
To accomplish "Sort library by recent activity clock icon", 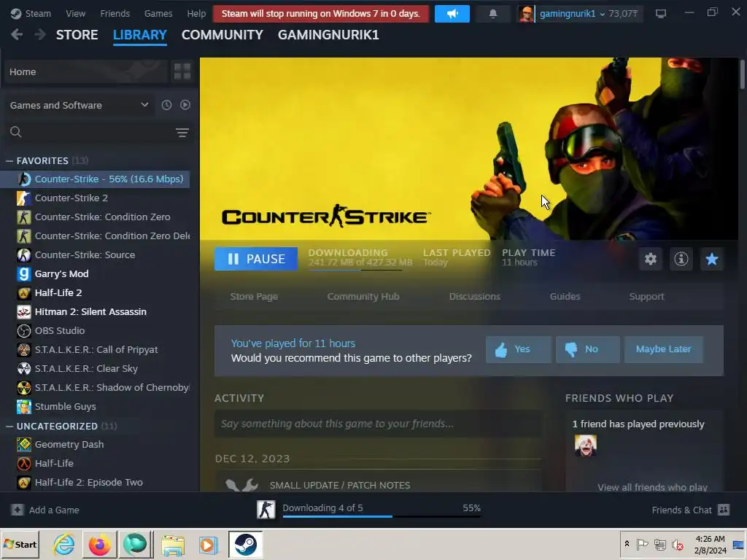I will click(x=166, y=105).
